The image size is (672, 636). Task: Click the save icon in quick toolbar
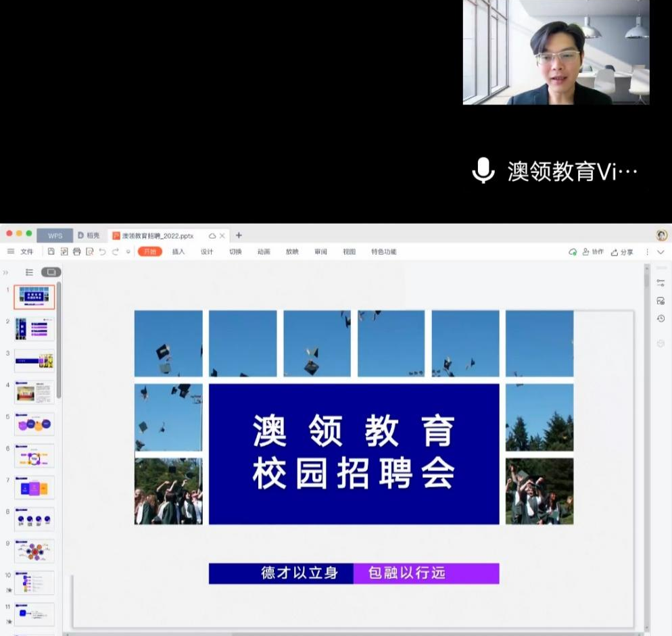51,252
